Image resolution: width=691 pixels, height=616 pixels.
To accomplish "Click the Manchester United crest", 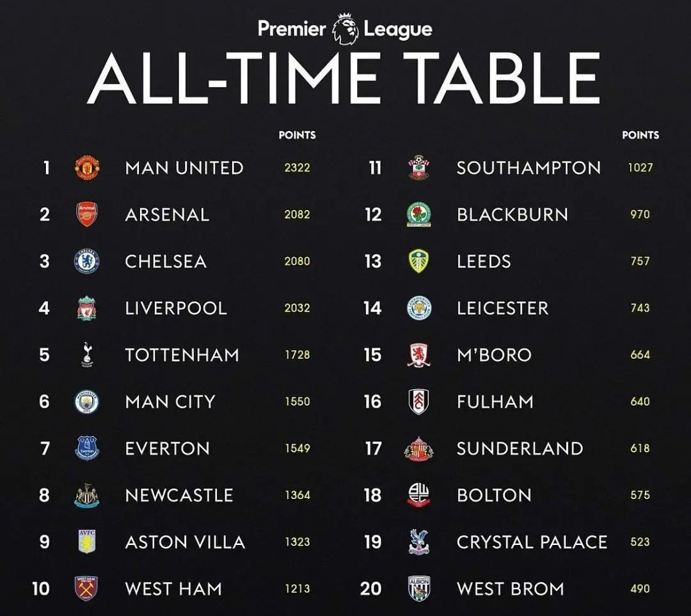I will point(87,168).
